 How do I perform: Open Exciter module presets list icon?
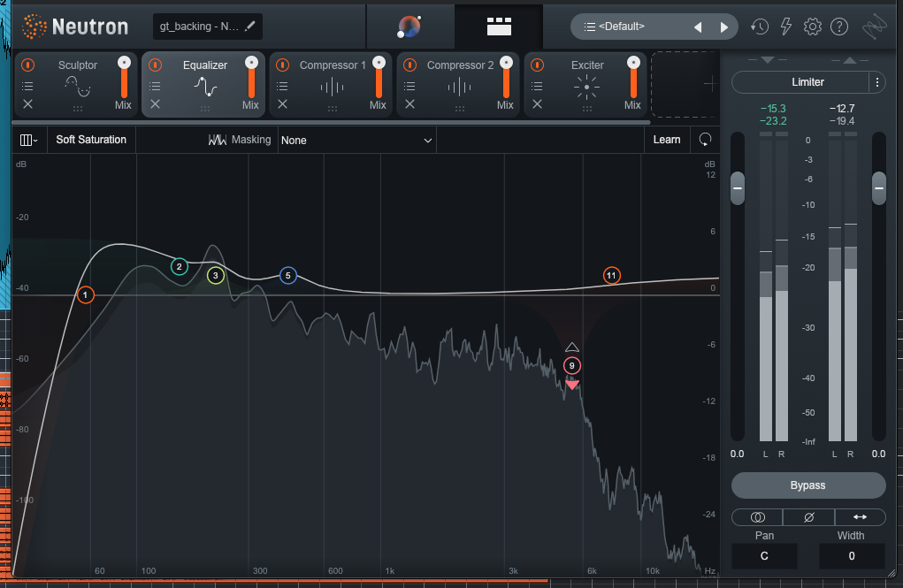click(x=537, y=86)
